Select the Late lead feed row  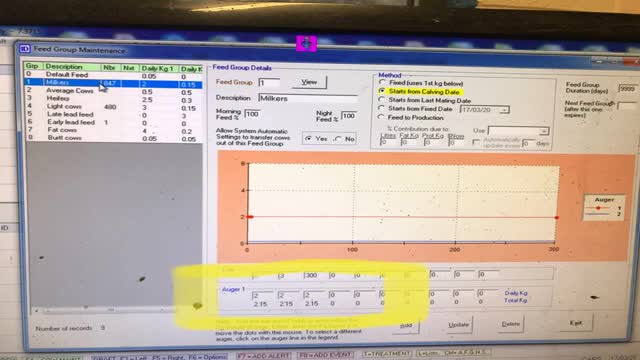click(113, 114)
